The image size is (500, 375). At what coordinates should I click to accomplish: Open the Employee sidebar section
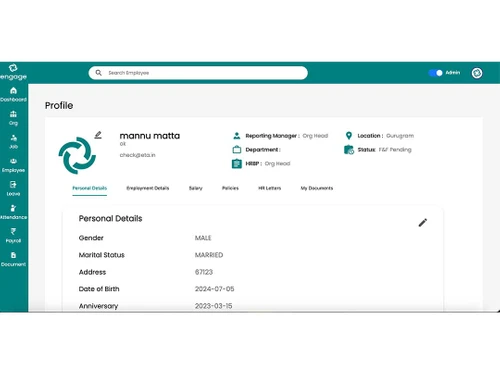pos(13,165)
